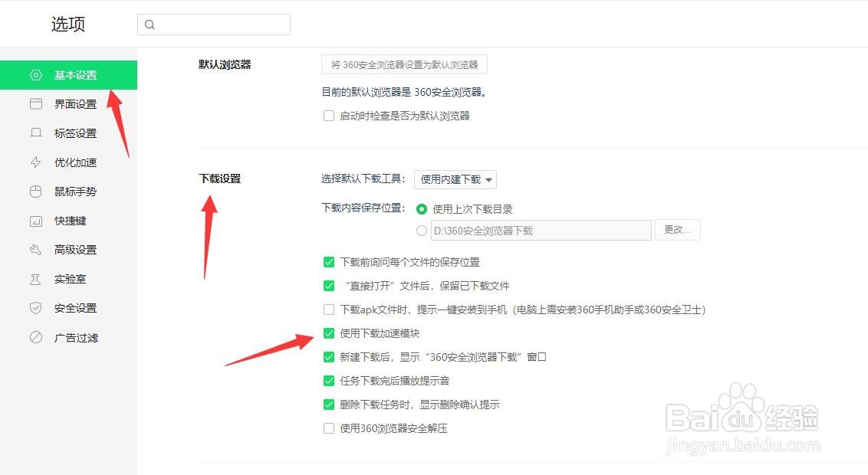Viewport: 868px width, 475px height.
Task: Click the 安全设置 shield icon
Action: click(36, 308)
